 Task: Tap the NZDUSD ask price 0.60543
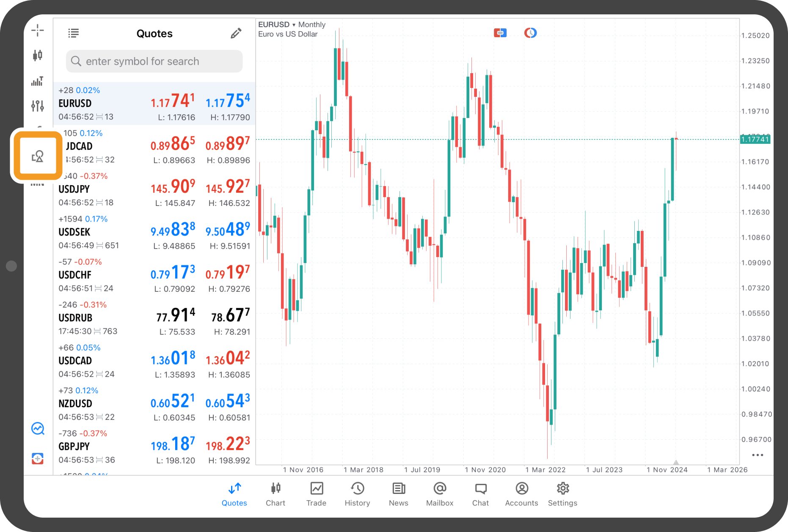coord(228,401)
